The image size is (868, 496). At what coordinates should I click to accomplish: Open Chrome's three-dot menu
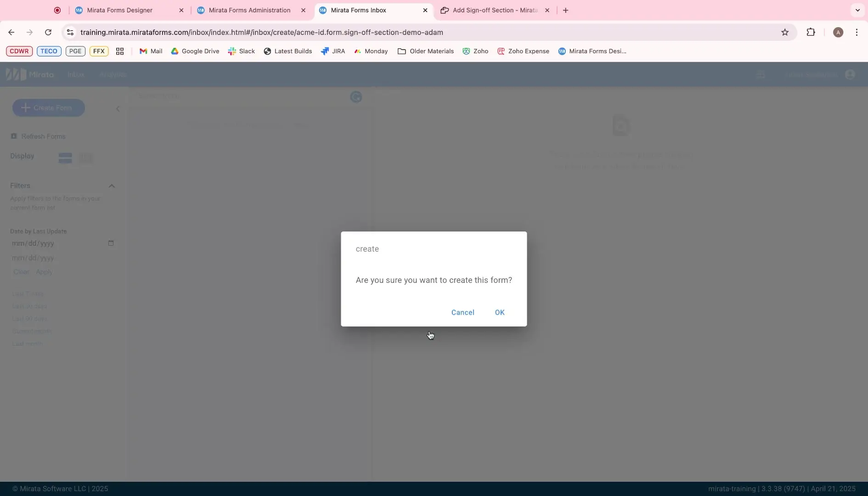pos(857,32)
